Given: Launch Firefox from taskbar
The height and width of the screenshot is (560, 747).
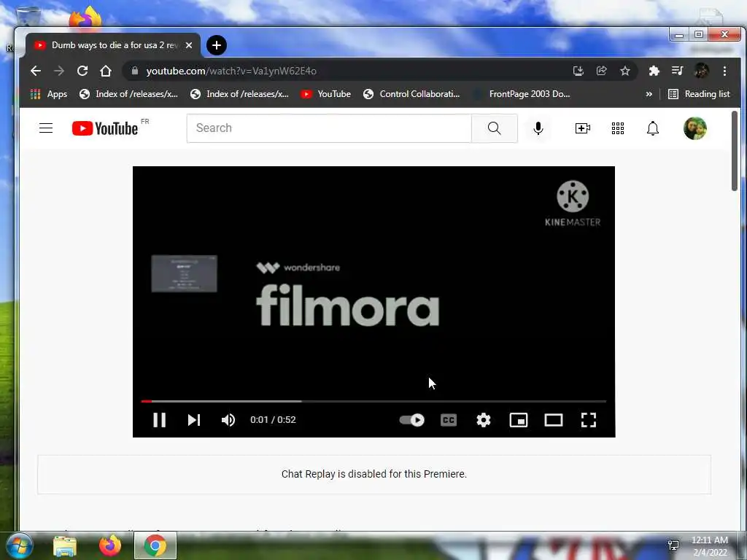Looking at the screenshot, I should pos(109,545).
